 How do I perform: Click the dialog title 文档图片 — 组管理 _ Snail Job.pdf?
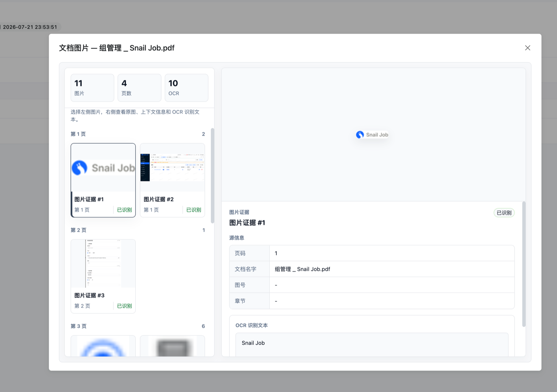point(117,48)
